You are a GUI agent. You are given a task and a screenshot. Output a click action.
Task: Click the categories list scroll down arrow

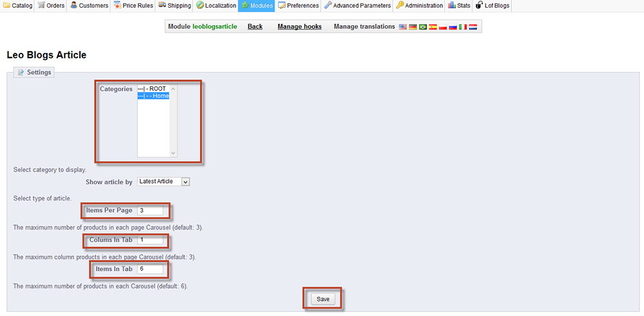(x=173, y=153)
